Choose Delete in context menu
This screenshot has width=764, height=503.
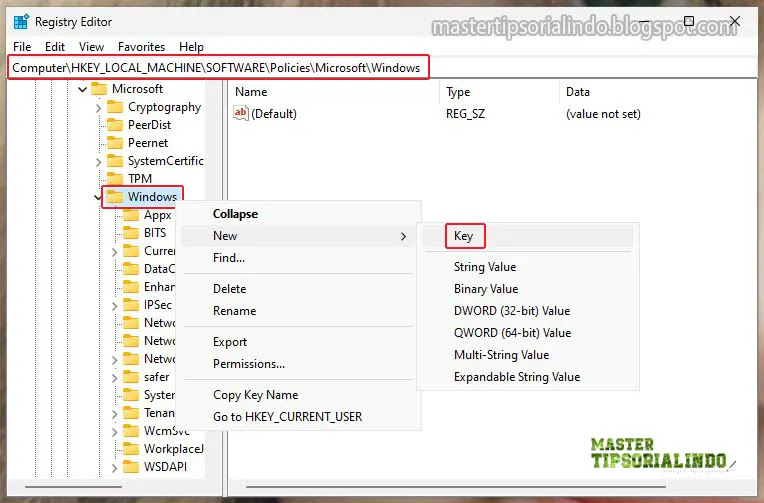coord(298,289)
